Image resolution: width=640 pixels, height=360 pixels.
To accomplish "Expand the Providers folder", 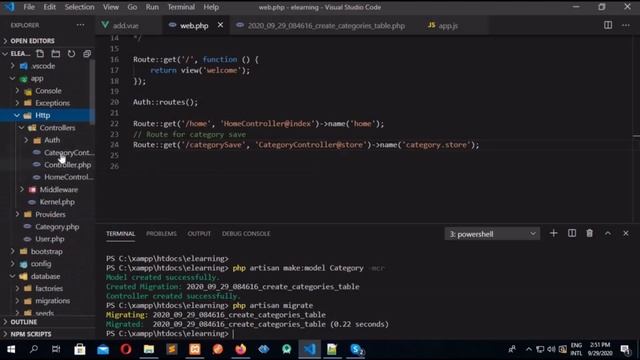I will point(50,214).
